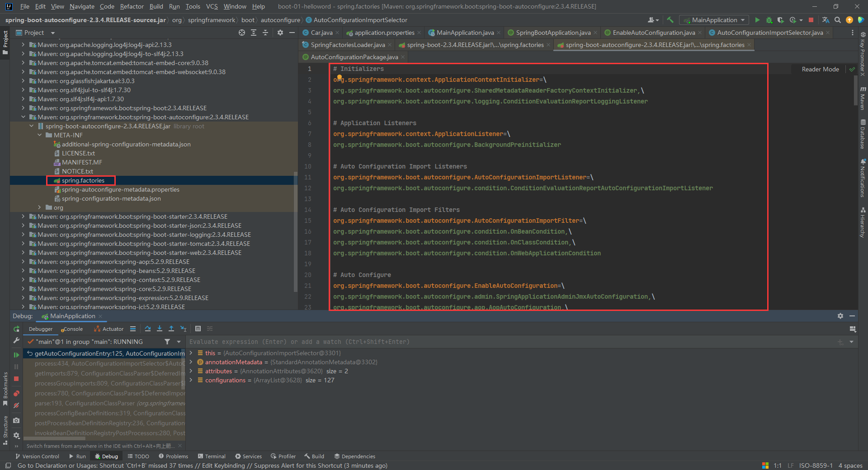Start debugging with the green bug icon
The image size is (868, 470).
click(x=769, y=20)
